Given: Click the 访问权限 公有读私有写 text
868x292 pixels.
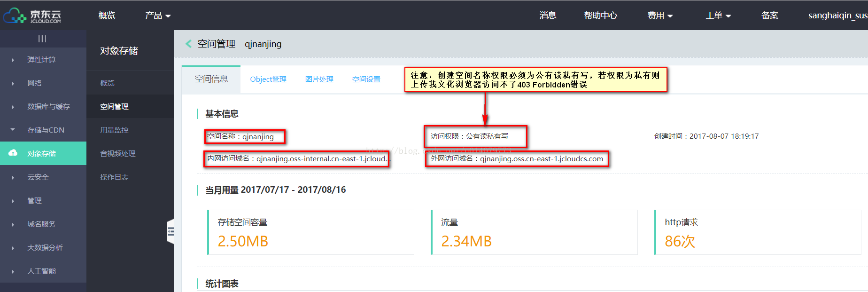Looking at the screenshot, I should click(x=469, y=136).
